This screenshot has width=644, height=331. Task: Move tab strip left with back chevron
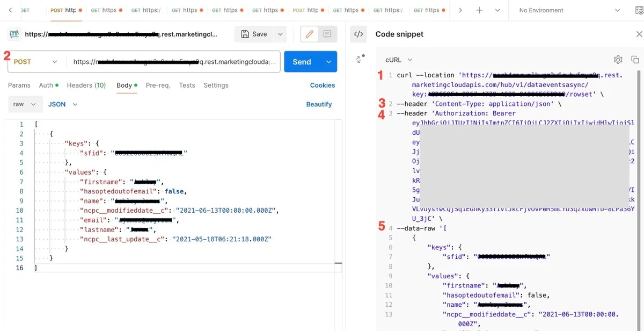[x=10, y=10]
